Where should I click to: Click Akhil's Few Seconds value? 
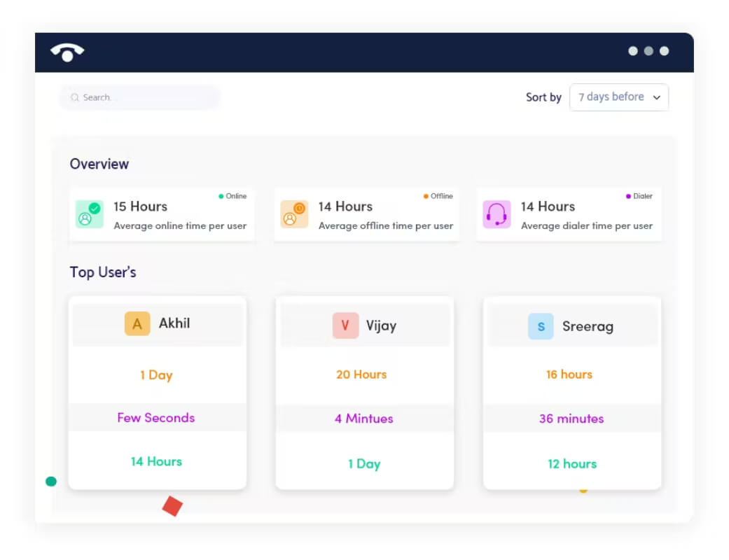155,418
